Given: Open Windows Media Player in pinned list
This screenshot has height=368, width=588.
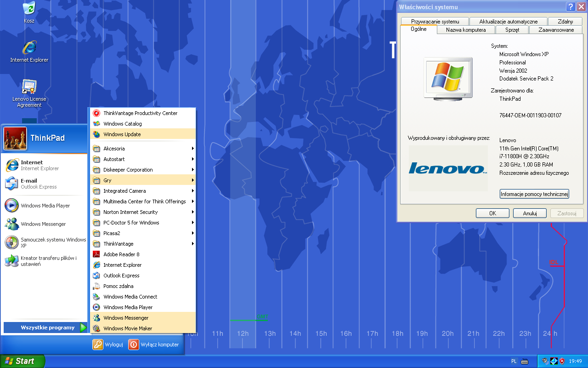Looking at the screenshot, I should point(45,206).
